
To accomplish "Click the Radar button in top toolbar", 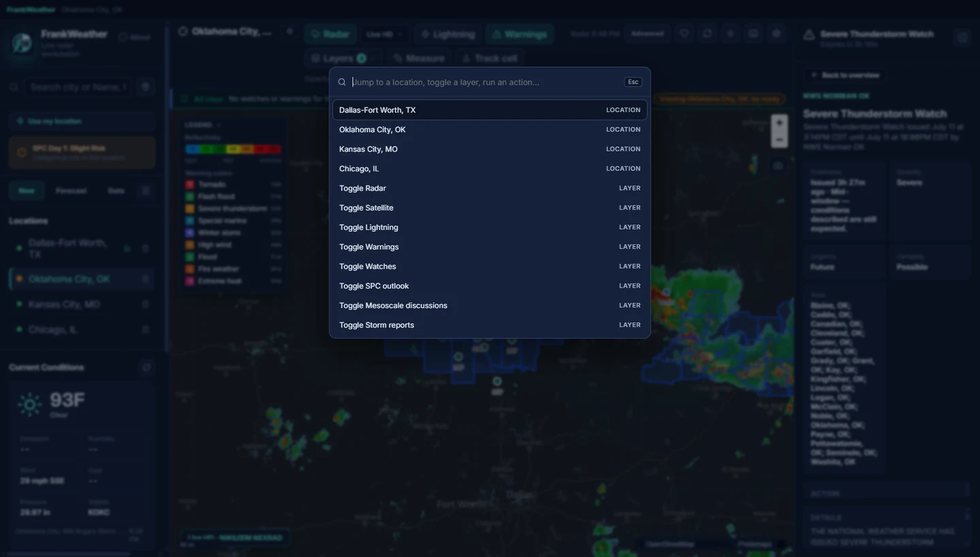I will pyautogui.click(x=330, y=34).
